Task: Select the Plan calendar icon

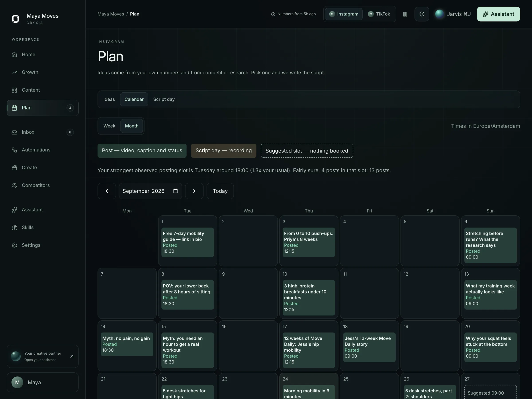Action: (x=14, y=108)
